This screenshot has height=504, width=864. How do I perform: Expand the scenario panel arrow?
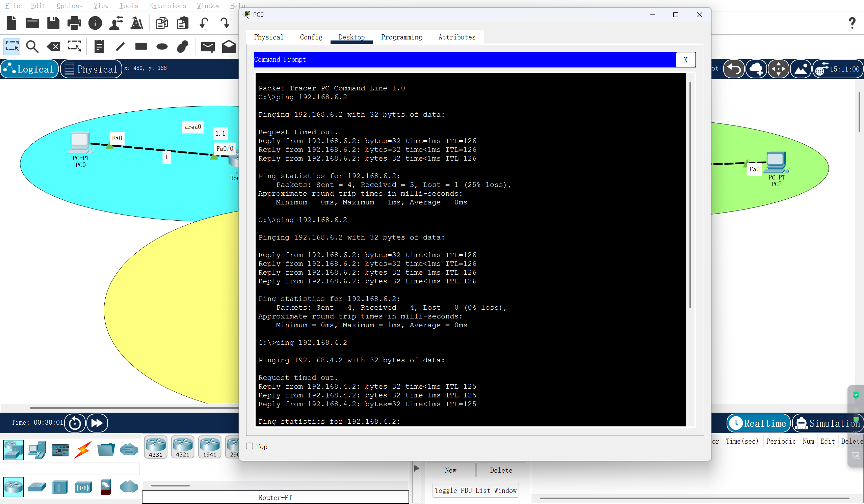point(417,468)
